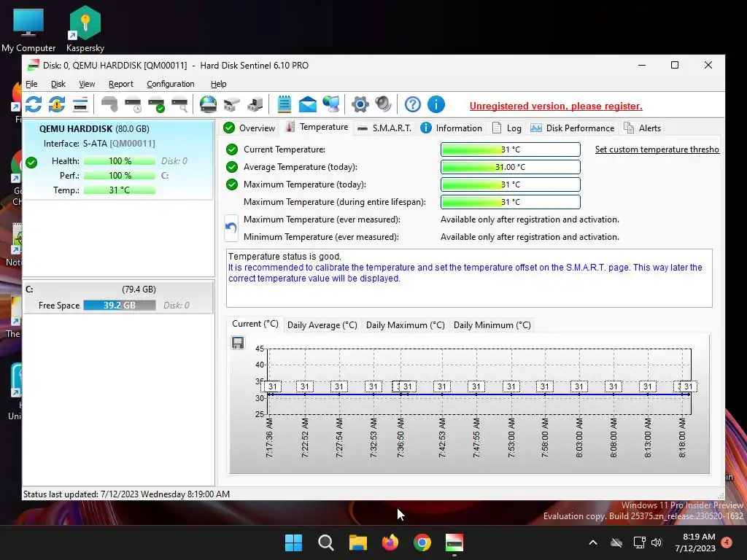The width and height of the screenshot is (747, 560).
Task: Click the Kaspersky desktop shortcut
Action: tap(85, 28)
